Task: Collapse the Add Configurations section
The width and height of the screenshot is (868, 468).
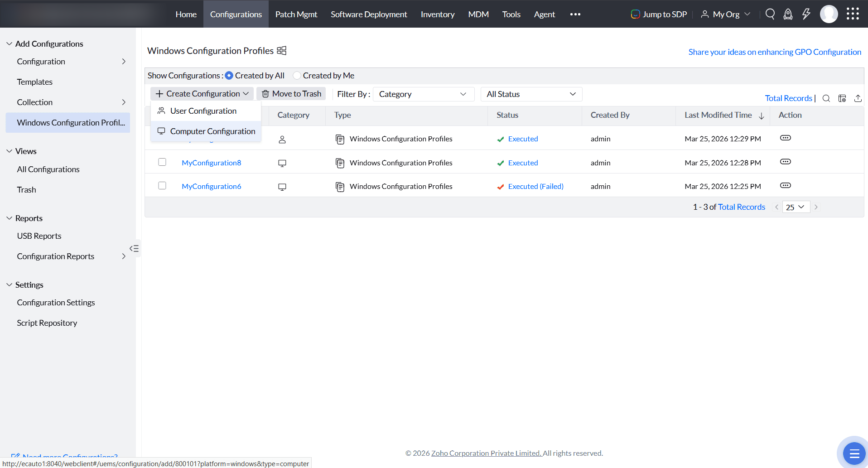Action: tap(9, 43)
